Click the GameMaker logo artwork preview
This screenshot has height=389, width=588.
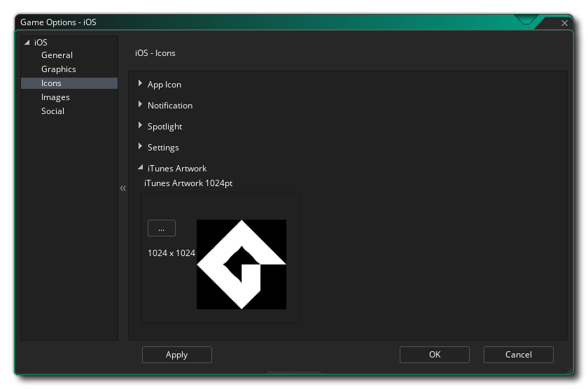pos(241,264)
